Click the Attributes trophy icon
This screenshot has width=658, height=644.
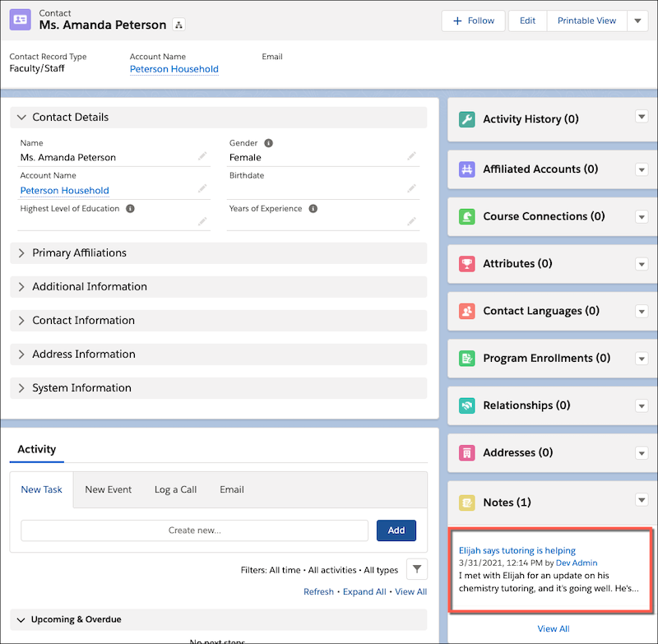click(x=466, y=264)
